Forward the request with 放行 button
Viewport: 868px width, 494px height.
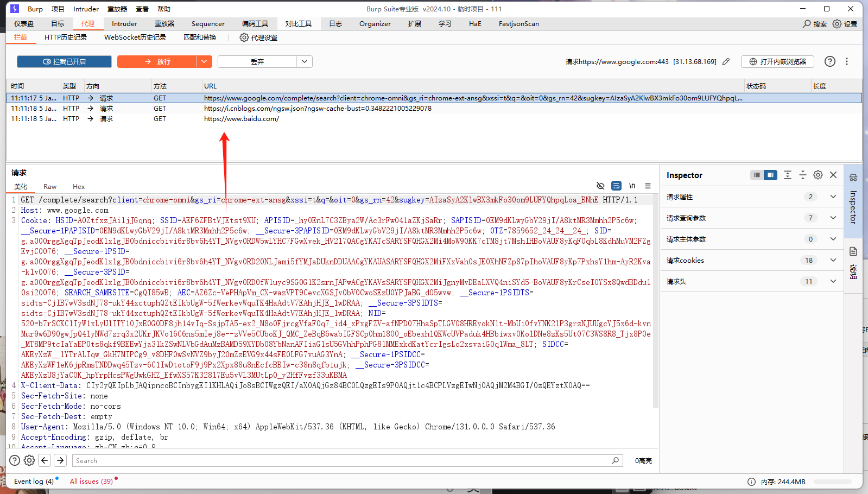157,61
